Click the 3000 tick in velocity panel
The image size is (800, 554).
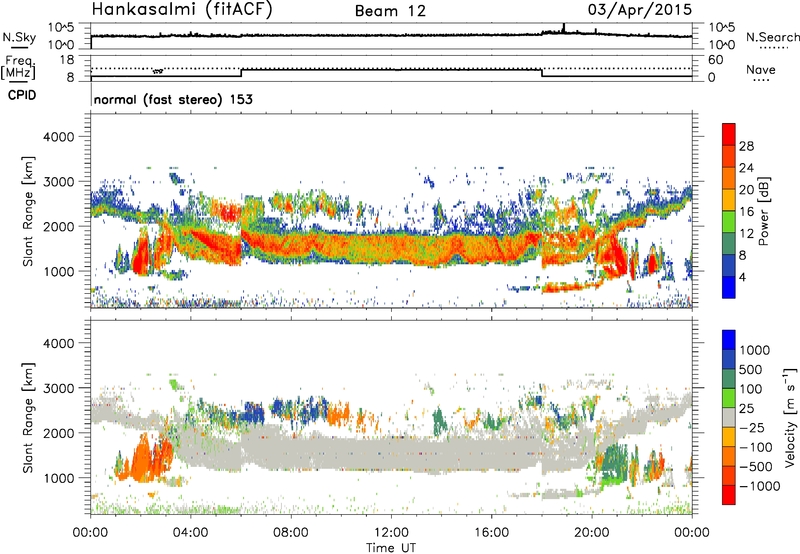coord(58,388)
